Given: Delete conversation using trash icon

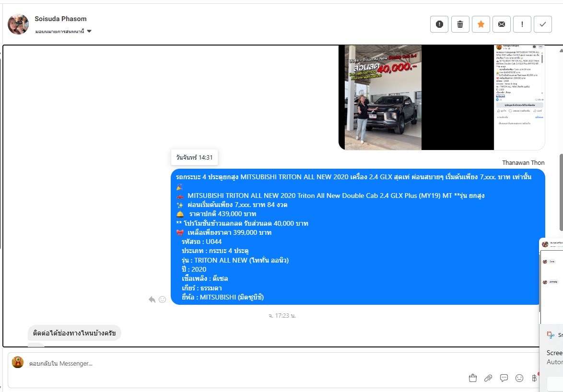Looking at the screenshot, I should click(x=460, y=24).
